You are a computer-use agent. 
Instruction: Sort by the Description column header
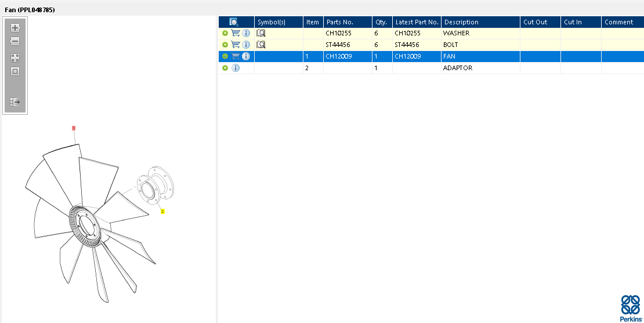click(x=480, y=22)
